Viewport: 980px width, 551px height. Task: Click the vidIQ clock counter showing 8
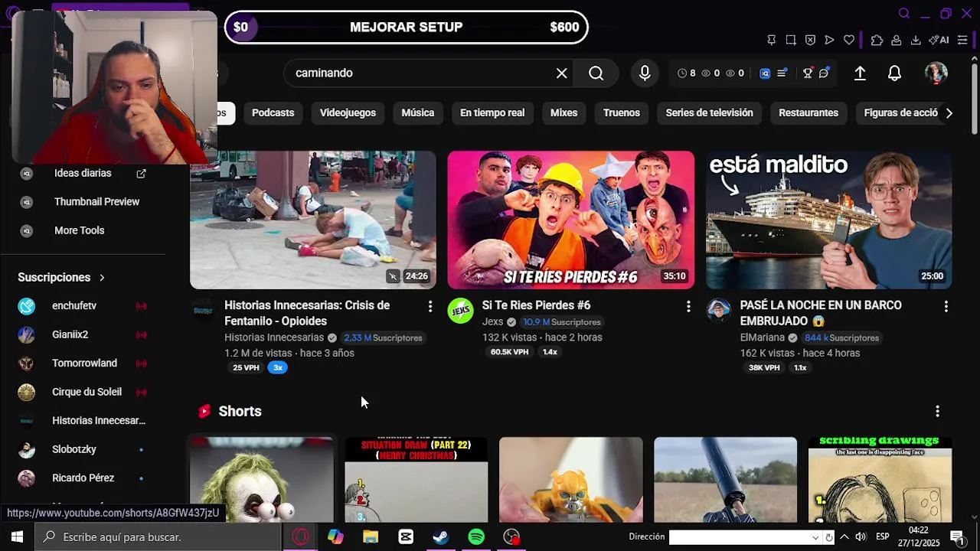pos(687,73)
